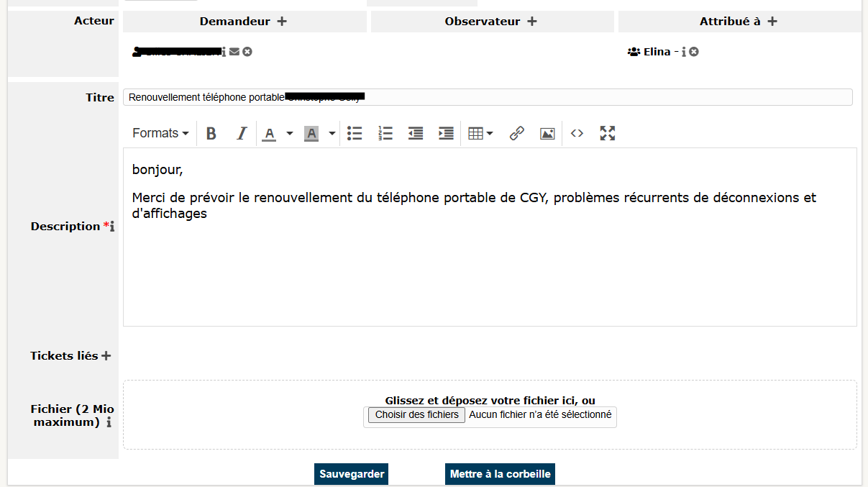Insert a bulleted list

(x=355, y=133)
